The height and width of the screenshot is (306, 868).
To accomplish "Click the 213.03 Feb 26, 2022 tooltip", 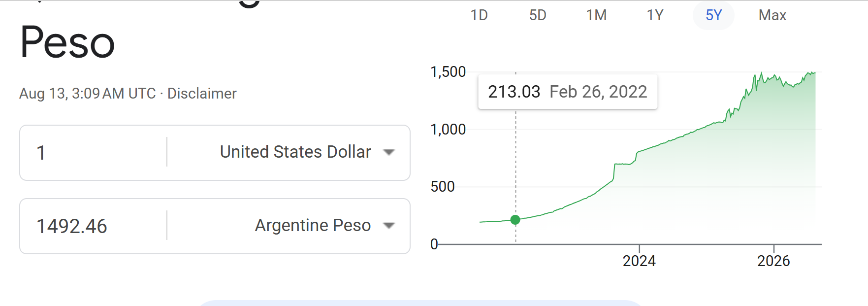I will (568, 92).
